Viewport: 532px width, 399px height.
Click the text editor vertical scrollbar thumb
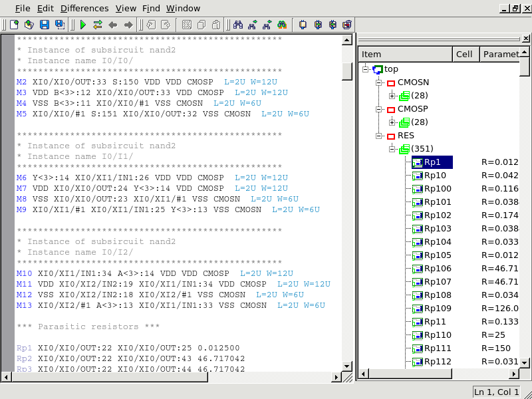346,70
